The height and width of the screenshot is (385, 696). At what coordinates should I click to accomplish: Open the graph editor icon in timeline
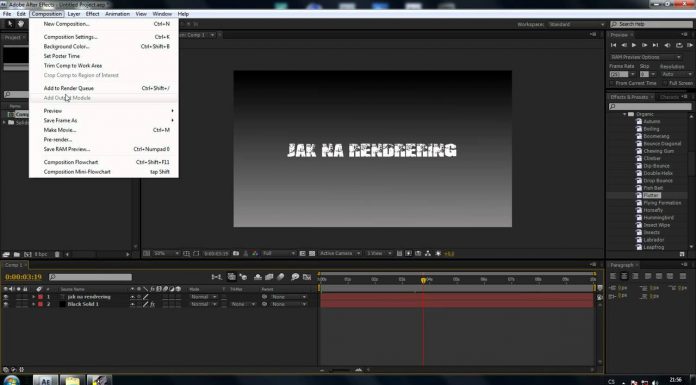coord(307,277)
